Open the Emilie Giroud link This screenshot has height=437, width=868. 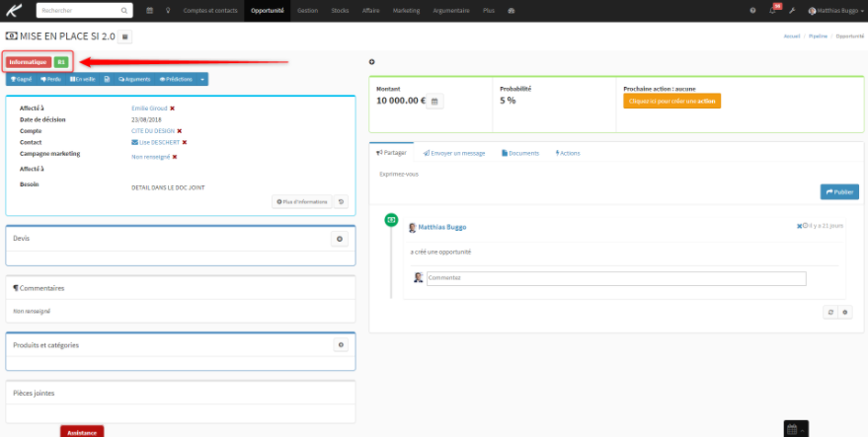[x=149, y=109]
